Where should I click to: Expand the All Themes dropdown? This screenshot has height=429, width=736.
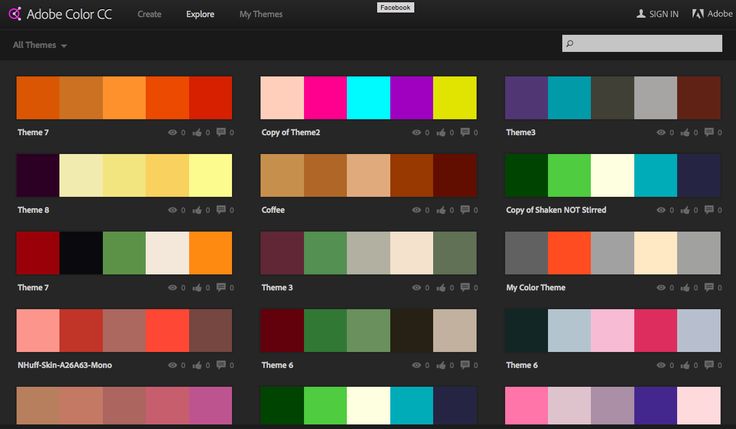tap(40, 45)
